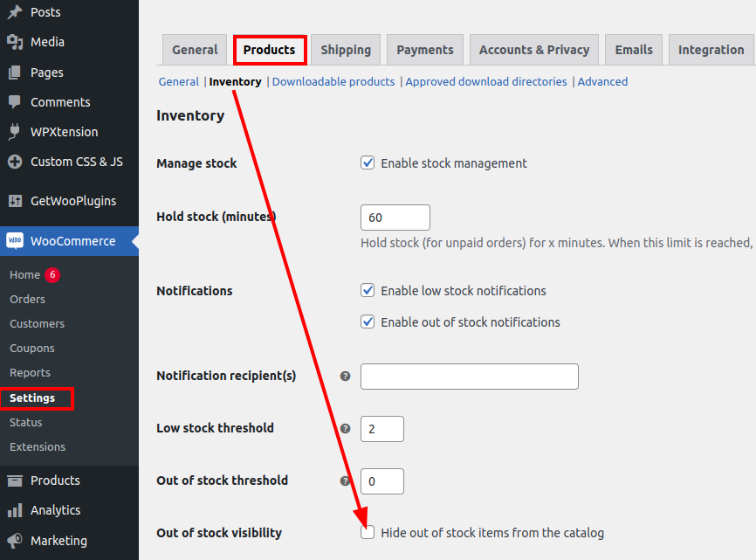Open the Payments tab
Viewport: 756px width, 560px height.
tap(425, 50)
